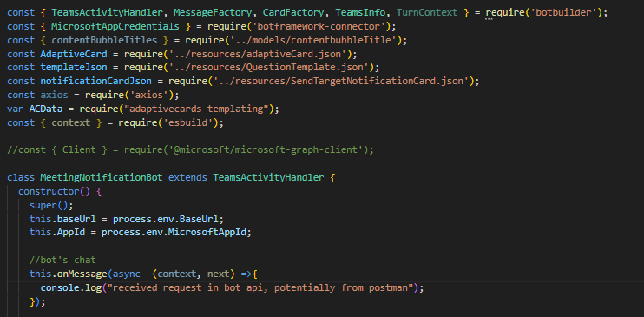Click process.env.MicrosoftAppId expression
Viewport: 644px width, 317px height.
[x=174, y=232]
